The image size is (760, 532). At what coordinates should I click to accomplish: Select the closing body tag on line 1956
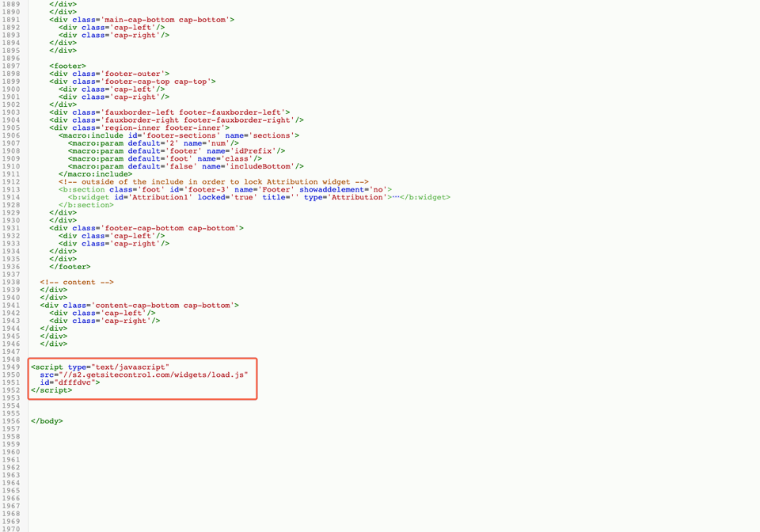(x=46, y=420)
